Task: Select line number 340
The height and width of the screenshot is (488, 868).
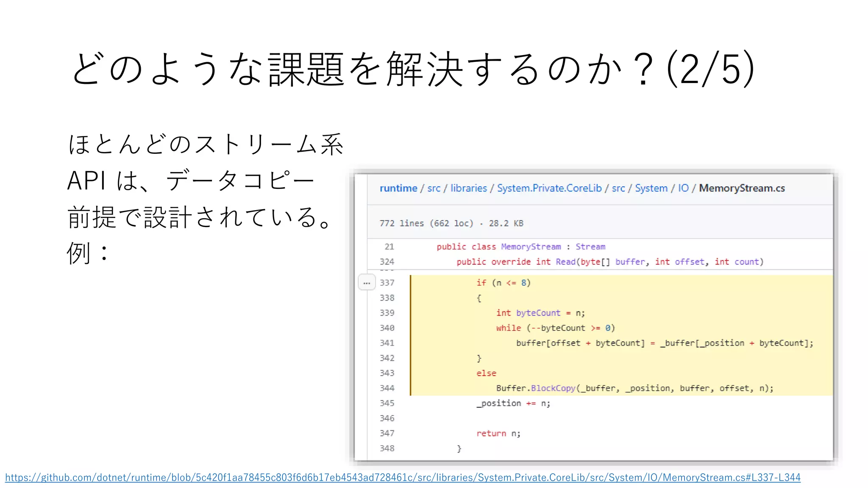Action: tap(387, 328)
